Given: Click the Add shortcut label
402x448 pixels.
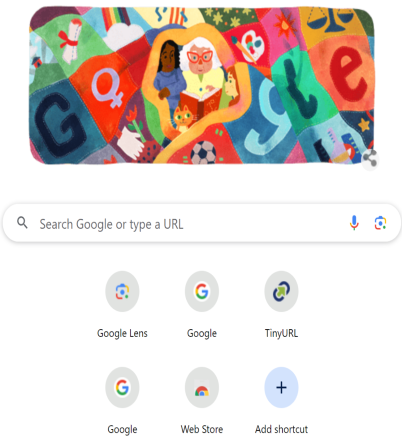Looking at the screenshot, I should click(x=281, y=429).
